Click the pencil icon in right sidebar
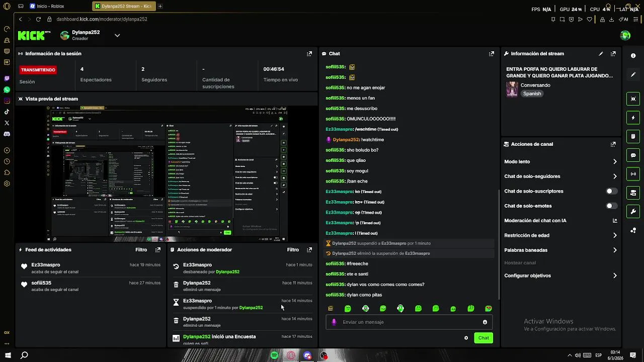The width and height of the screenshot is (644, 362). [x=633, y=74]
